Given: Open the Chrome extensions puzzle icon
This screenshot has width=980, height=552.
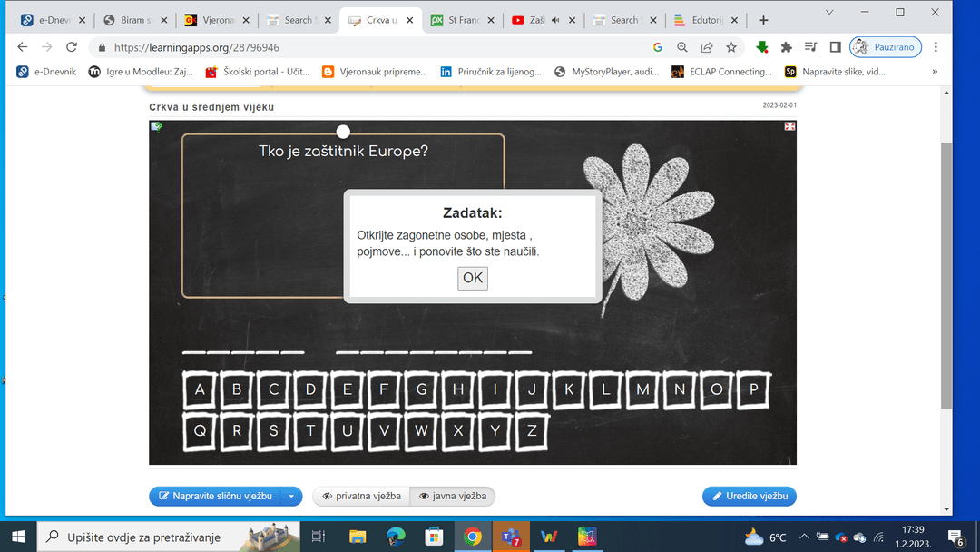Looking at the screenshot, I should pos(787,47).
